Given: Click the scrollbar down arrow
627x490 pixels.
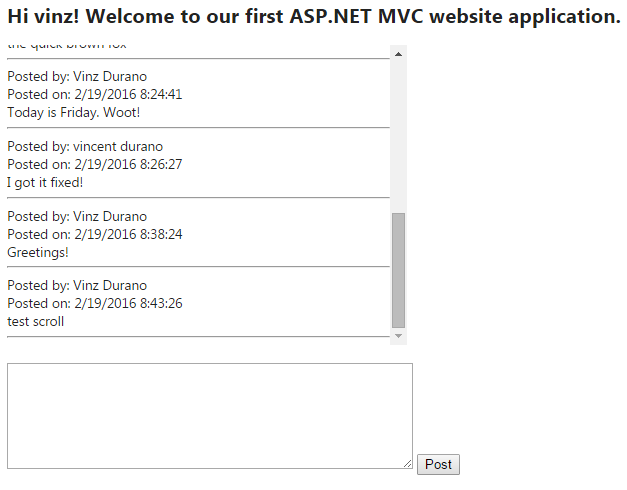Looking at the screenshot, I should (398, 336).
